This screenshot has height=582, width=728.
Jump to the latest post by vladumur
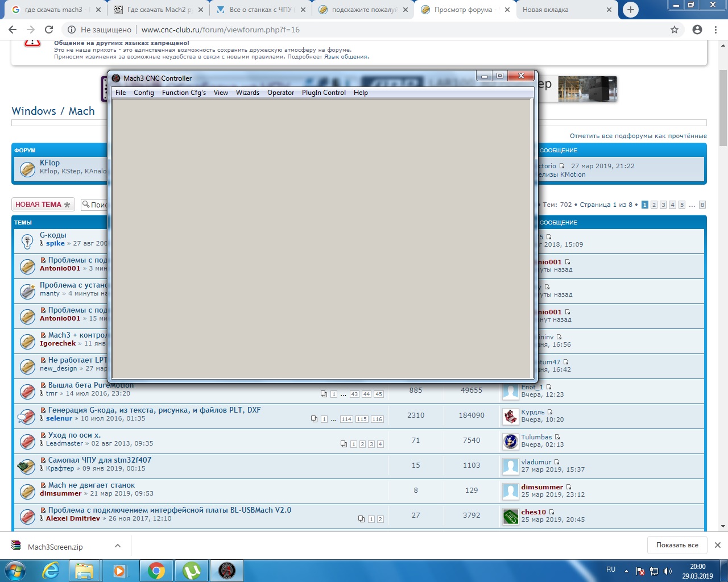coord(557,462)
